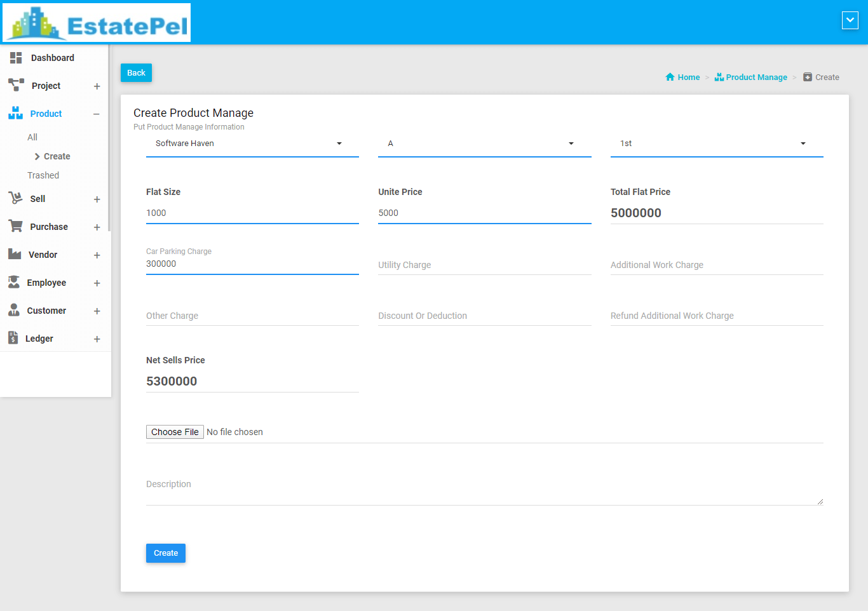Click the Utility Charge input field
868x611 pixels.
(484, 265)
